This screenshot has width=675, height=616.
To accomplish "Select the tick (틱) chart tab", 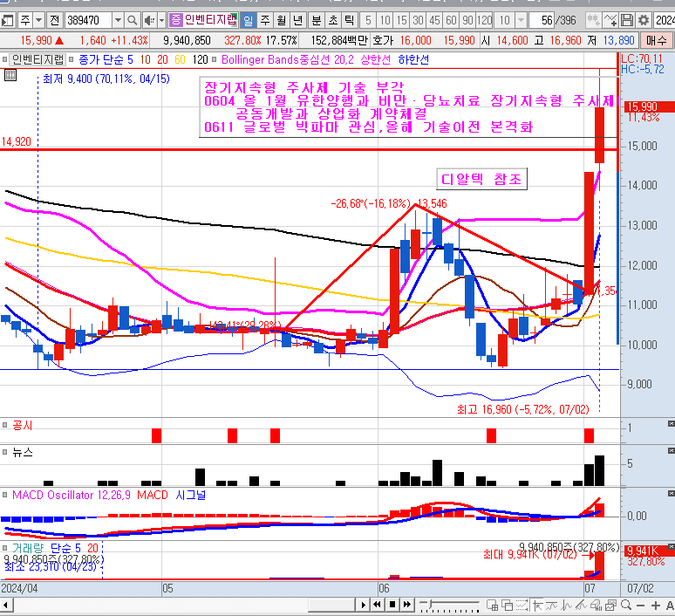I will pos(349,19).
